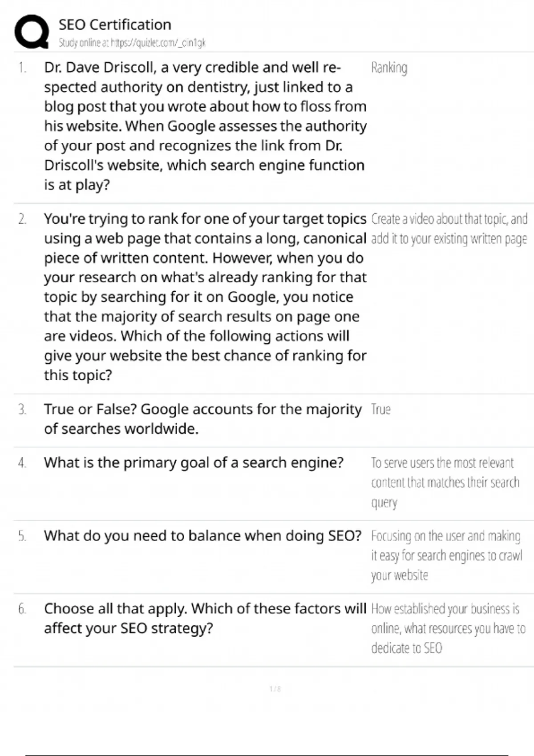Click the answer "Ranking"
Screen dimensions: 534x756
tap(389, 68)
